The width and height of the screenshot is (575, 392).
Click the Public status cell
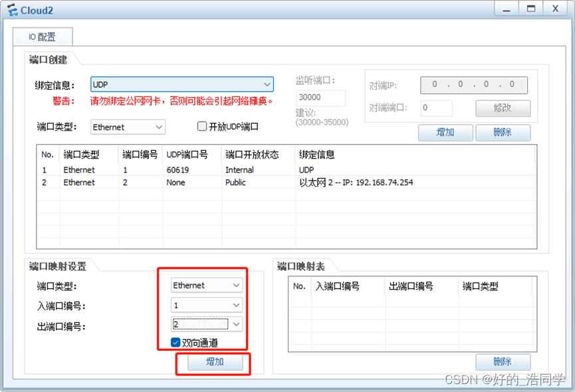tap(235, 183)
